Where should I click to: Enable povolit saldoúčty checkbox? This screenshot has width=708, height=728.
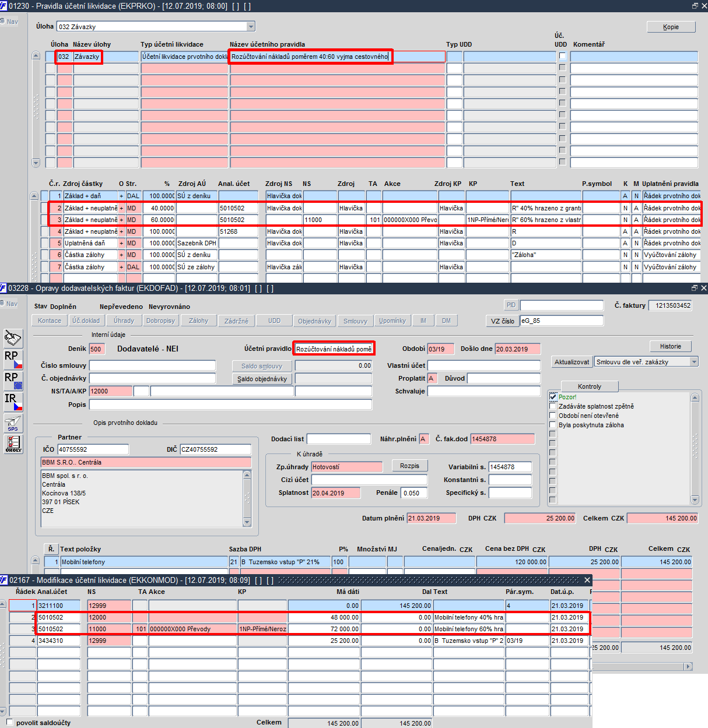click(9, 722)
